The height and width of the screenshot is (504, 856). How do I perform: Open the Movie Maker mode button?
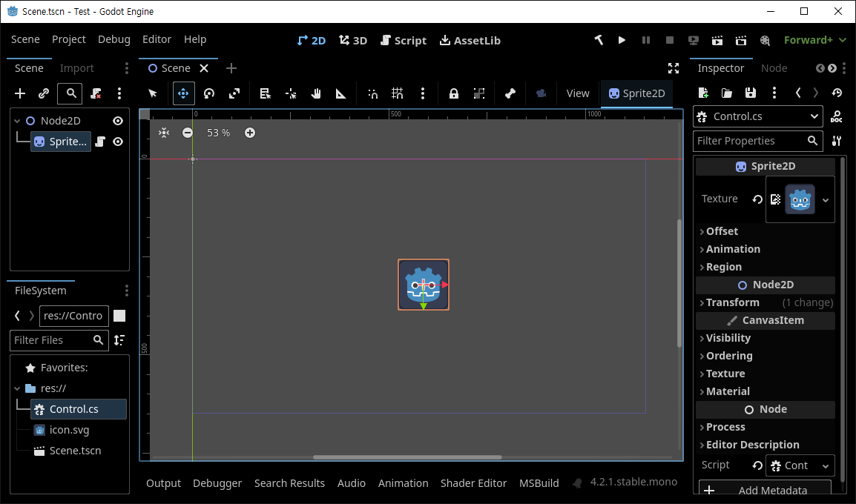pyautogui.click(x=765, y=40)
